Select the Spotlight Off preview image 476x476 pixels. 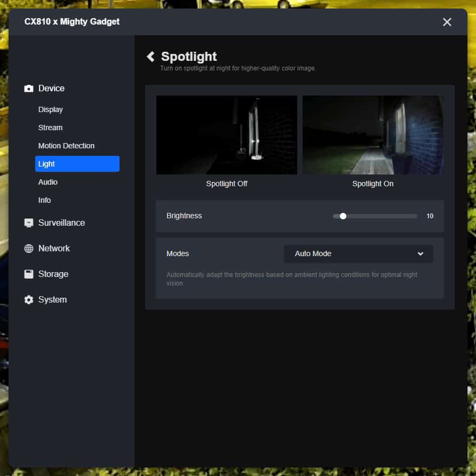tap(226, 135)
